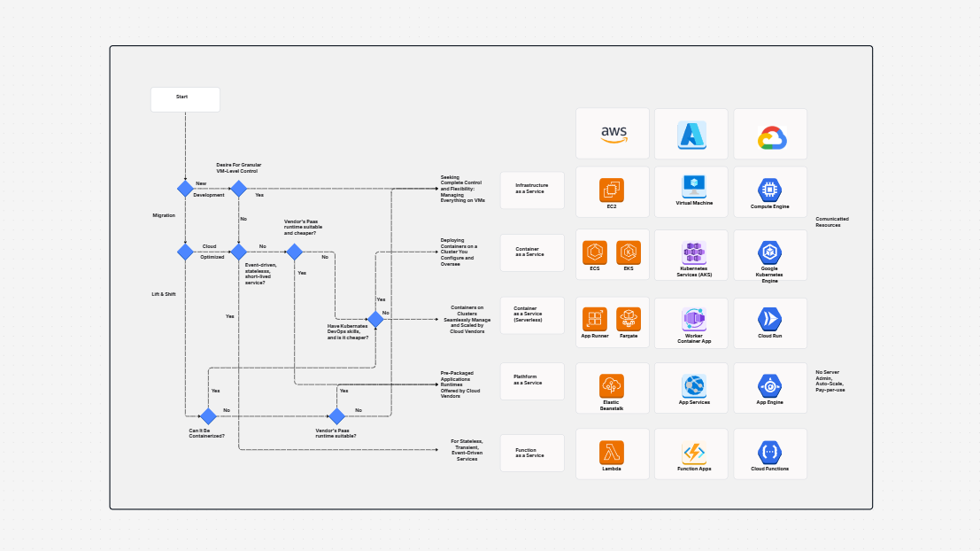Click the Can It Be Containerized diamond
The height and width of the screenshot is (551, 980).
(x=208, y=416)
